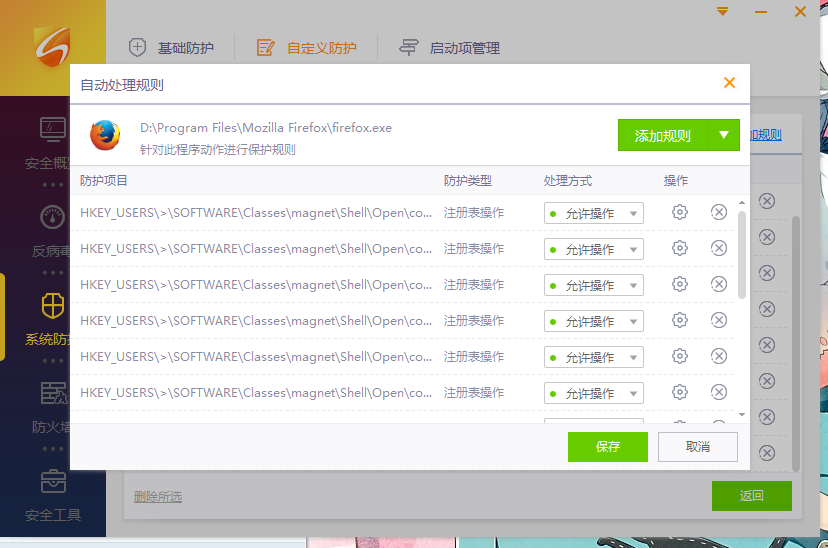The width and height of the screenshot is (828, 548).
Task: Switch to the 启动项管理 tab
Action: 449,48
